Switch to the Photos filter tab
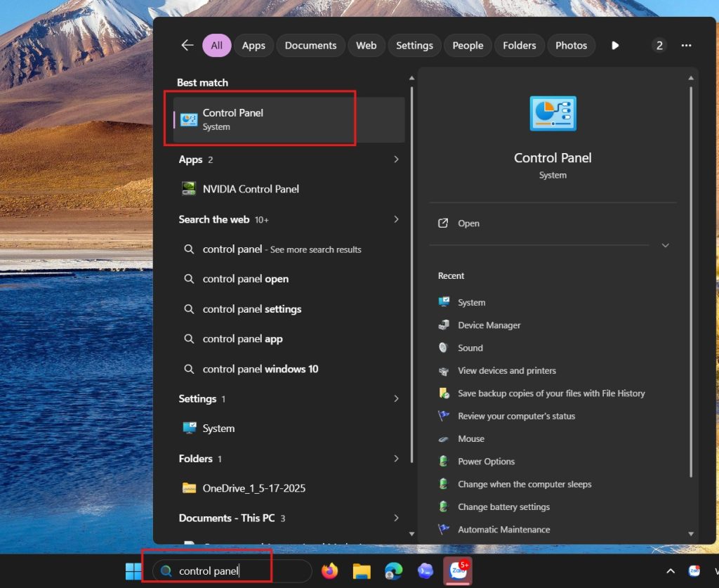The width and height of the screenshot is (719, 588). pos(571,46)
